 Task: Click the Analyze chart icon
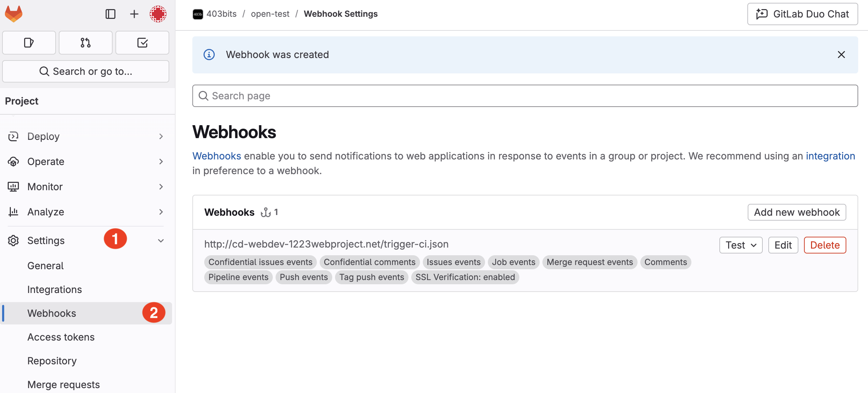[13, 212]
